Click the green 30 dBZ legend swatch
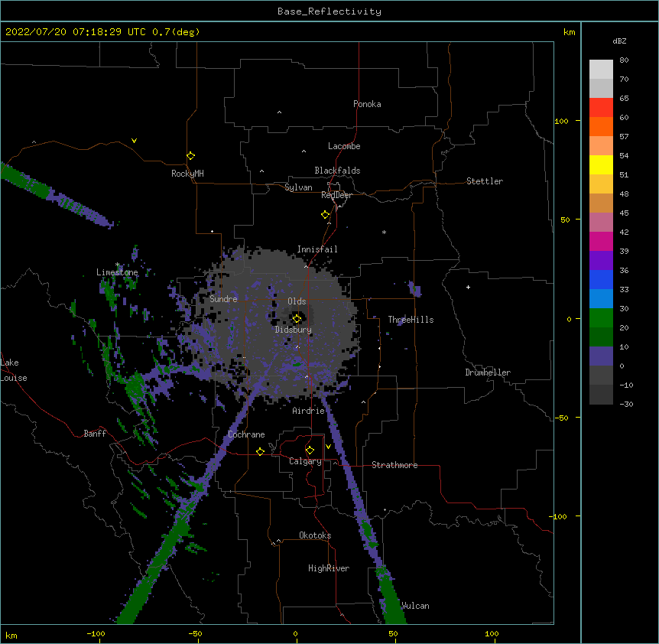The height and width of the screenshot is (644, 659). pos(601,318)
